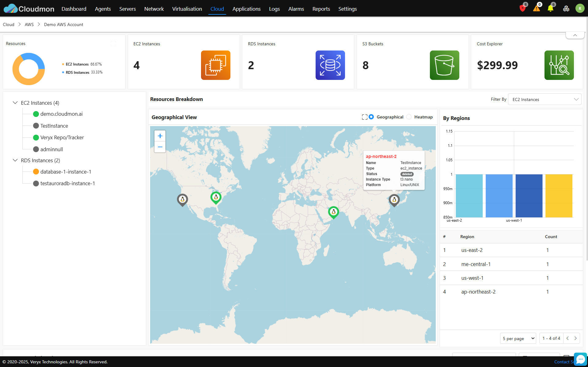This screenshot has width=588, height=367.
Task: Go to previous page of regions table
Action: (567, 338)
